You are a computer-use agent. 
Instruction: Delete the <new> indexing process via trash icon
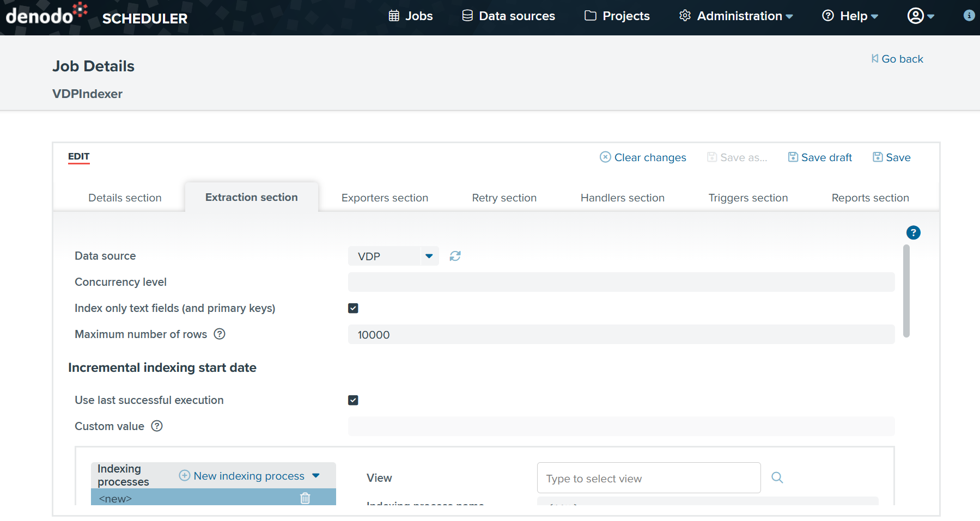(305, 498)
